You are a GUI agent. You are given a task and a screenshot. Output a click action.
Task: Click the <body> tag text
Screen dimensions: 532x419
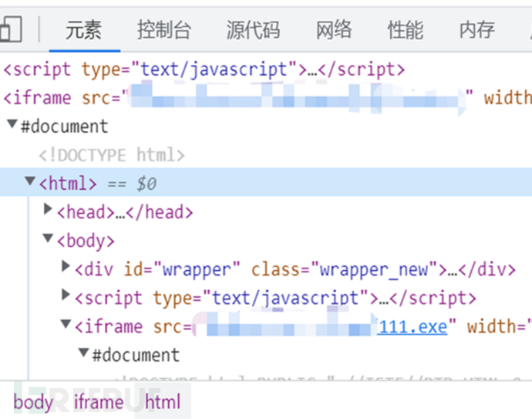pos(86,242)
